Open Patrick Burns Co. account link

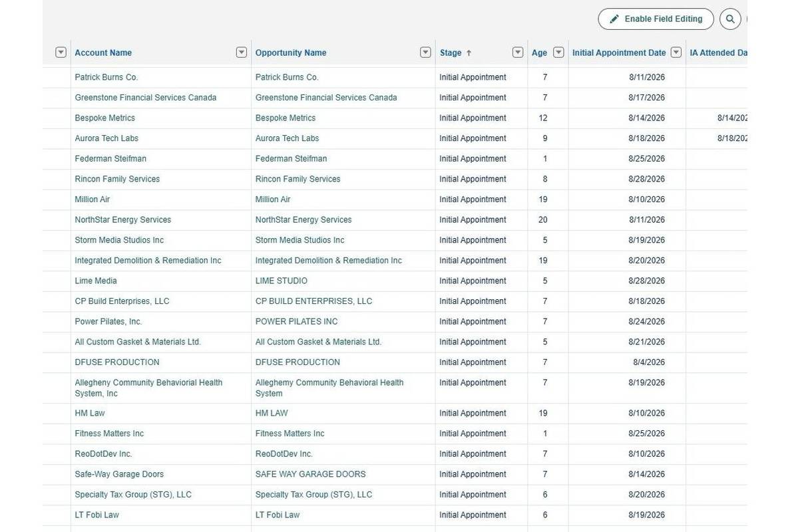point(106,77)
